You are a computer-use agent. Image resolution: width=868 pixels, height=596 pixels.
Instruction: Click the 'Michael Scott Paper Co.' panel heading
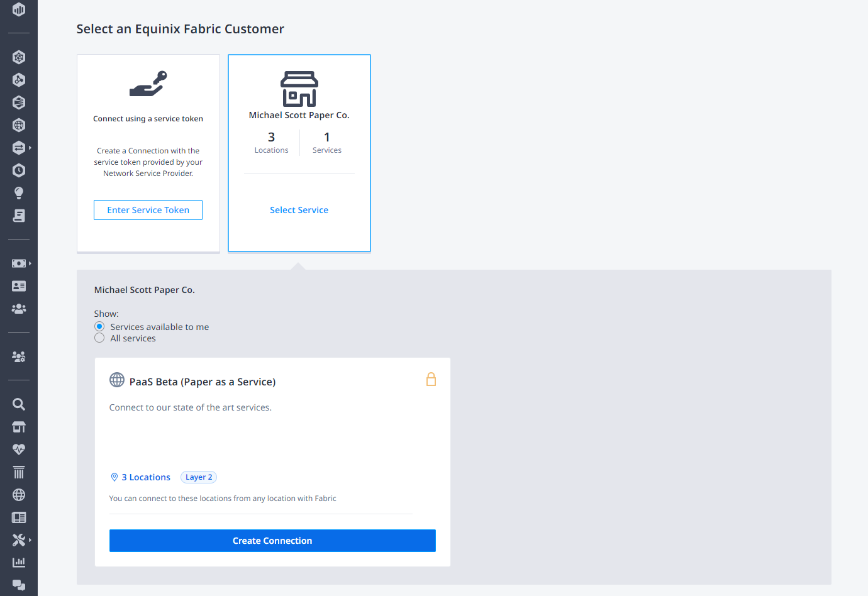pos(145,290)
